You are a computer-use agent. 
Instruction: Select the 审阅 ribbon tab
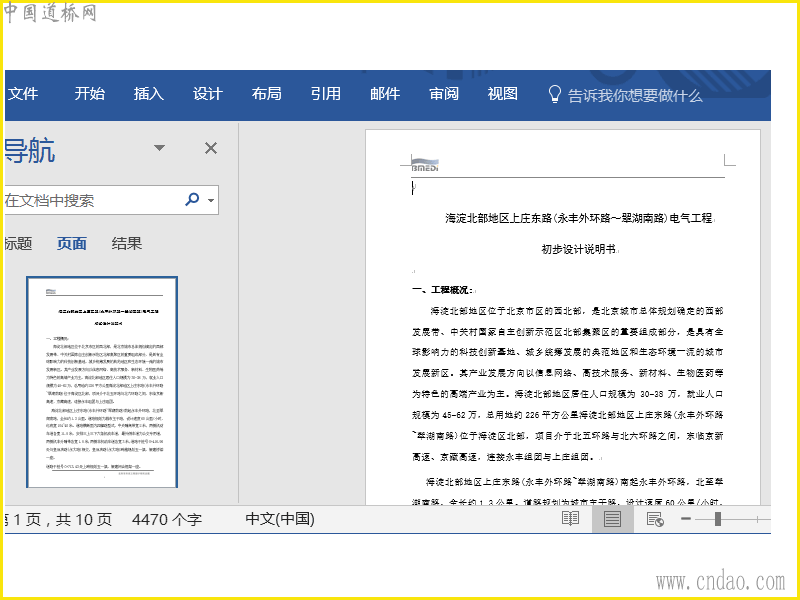[443, 94]
